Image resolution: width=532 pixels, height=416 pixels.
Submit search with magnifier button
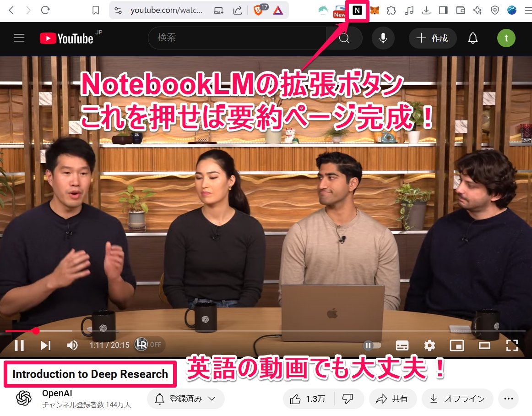tap(344, 38)
